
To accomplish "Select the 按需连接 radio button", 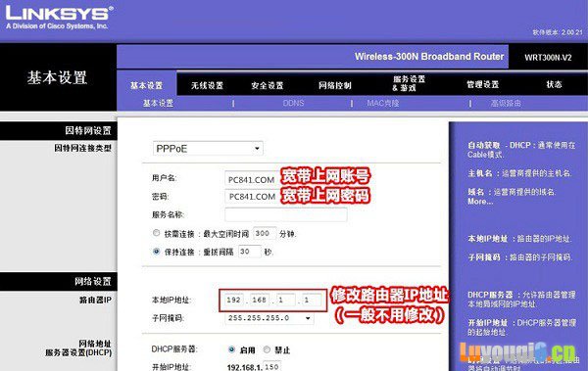I will click(x=157, y=233).
